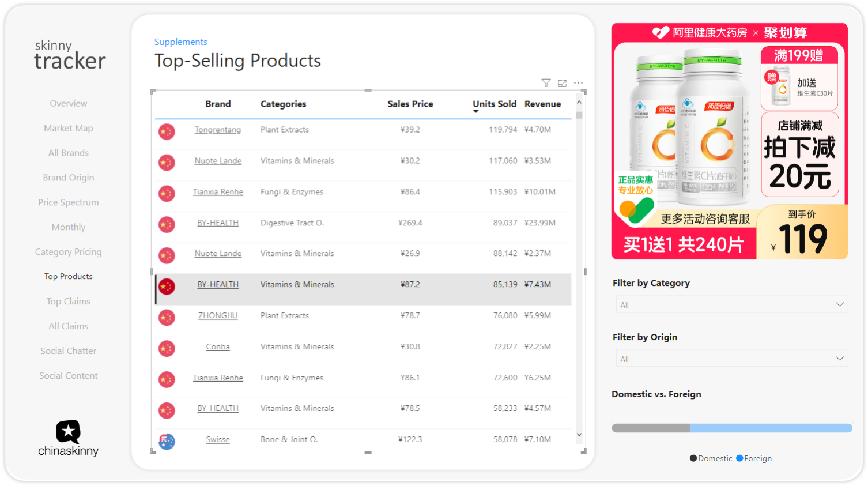Click the scroll down arrow in table
The image size is (868, 486).
[579, 435]
